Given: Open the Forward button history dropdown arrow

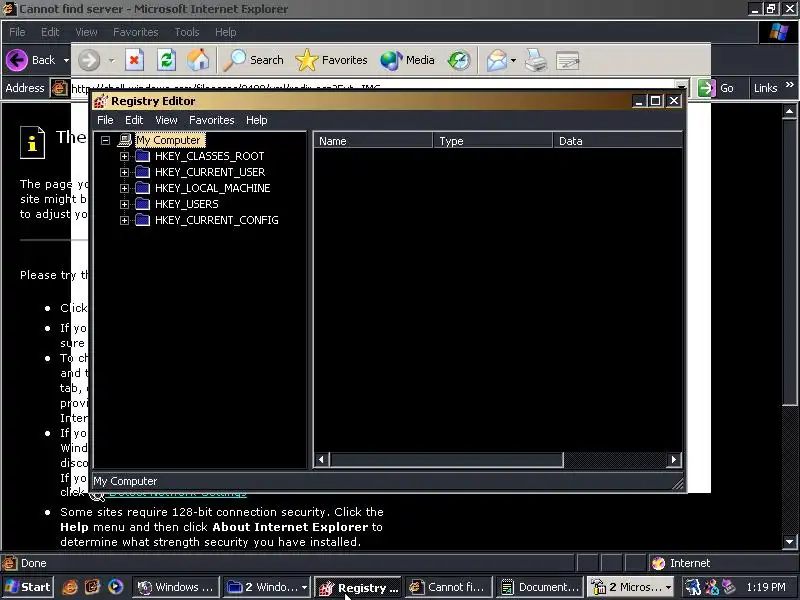Looking at the screenshot, I should 112,60.
